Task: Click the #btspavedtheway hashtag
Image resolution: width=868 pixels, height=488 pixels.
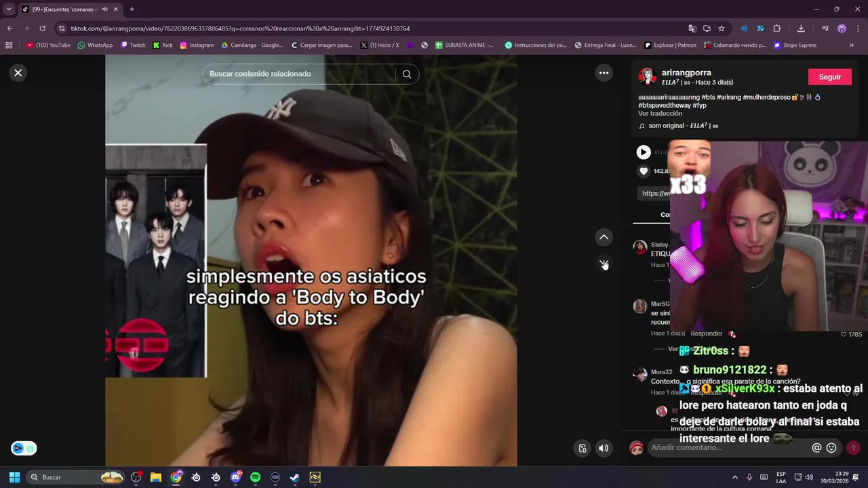Action: [x=664, y=105]
